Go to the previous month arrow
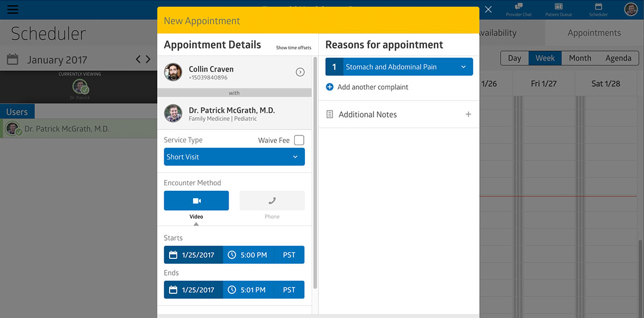 (x=138, y=60)
